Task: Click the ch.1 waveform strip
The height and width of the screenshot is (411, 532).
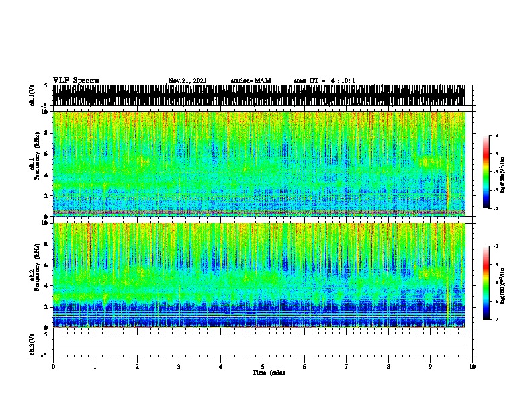Action: (259, 95)
